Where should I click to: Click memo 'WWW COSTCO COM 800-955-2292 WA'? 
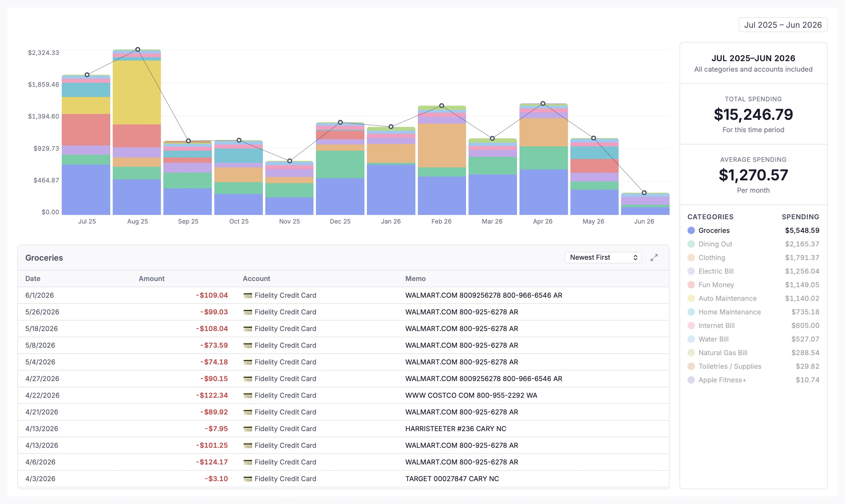[x=471, y=395]
